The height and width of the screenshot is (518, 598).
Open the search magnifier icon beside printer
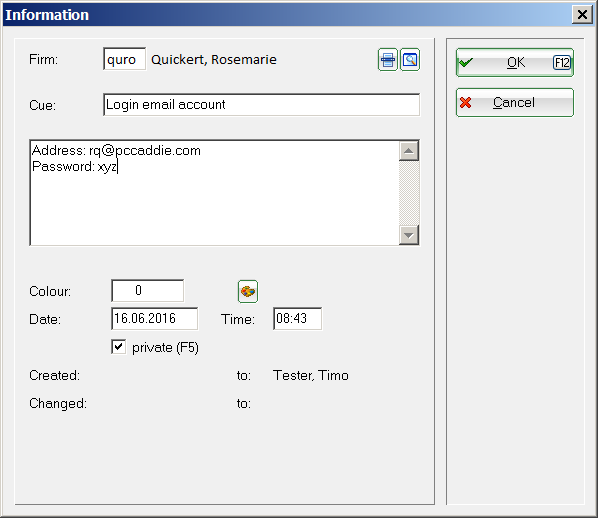(x=410, y=60)
